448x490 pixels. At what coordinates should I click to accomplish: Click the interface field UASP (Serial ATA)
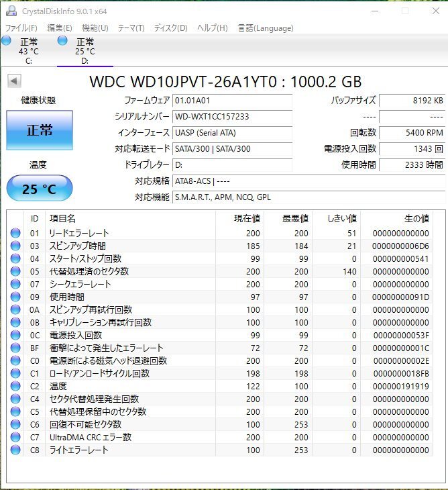(x=232, y=132)
